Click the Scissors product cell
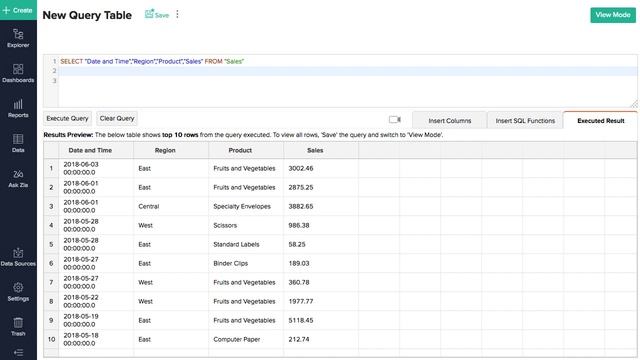Image resolution: width=640 pixels, height=360 pixels. tap(246, 225)
